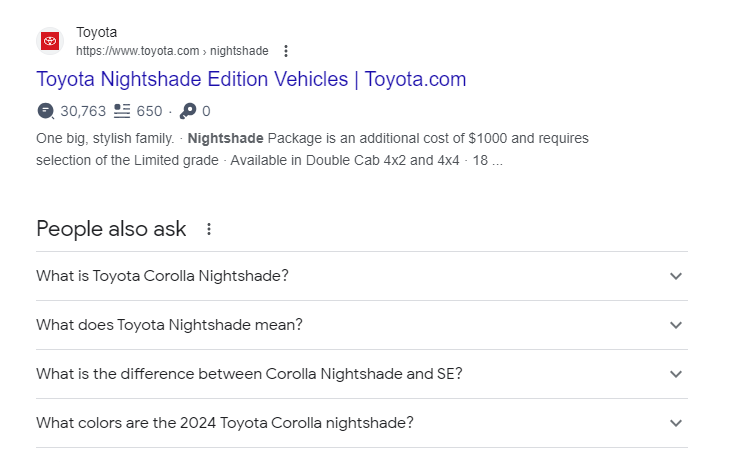Expand chevron for What does Toyota Nightshade mean

pos(676,325)
